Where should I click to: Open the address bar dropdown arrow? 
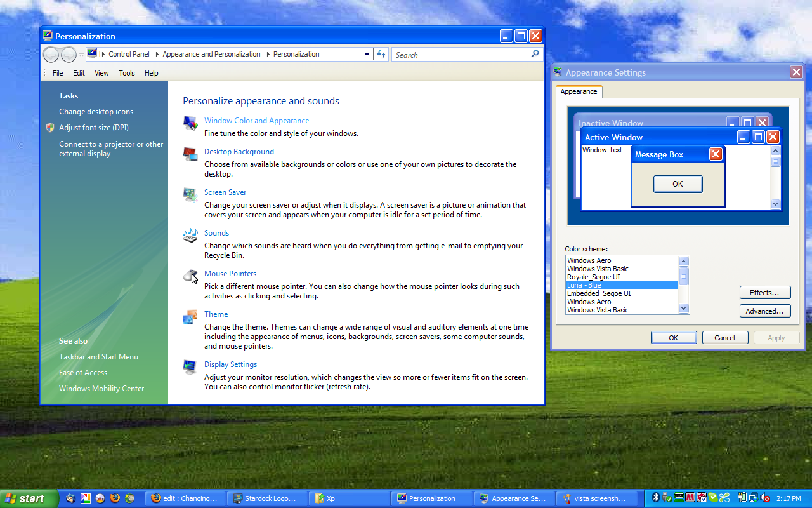(x=367, y=55)
